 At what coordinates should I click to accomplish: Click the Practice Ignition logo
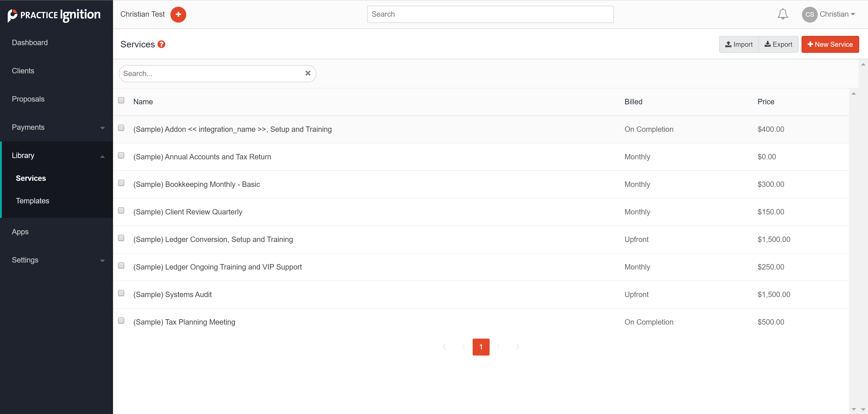click(54, 15)
